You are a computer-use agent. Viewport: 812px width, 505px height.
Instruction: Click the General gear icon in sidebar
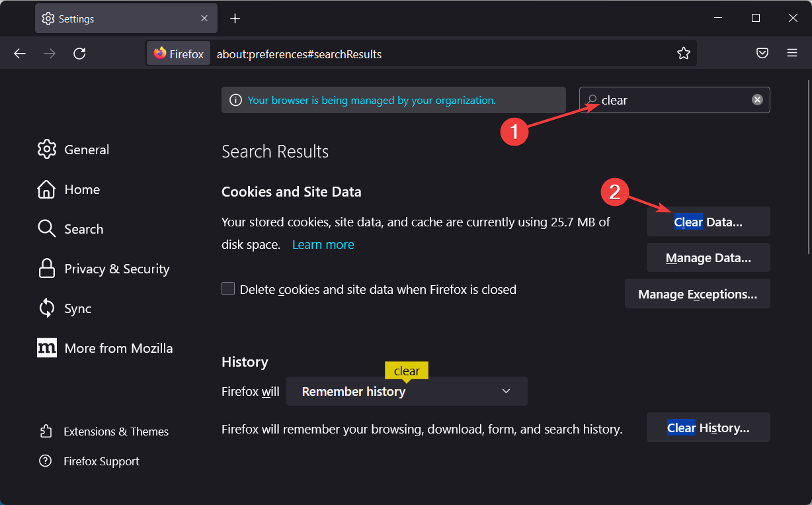click(47, 150)
